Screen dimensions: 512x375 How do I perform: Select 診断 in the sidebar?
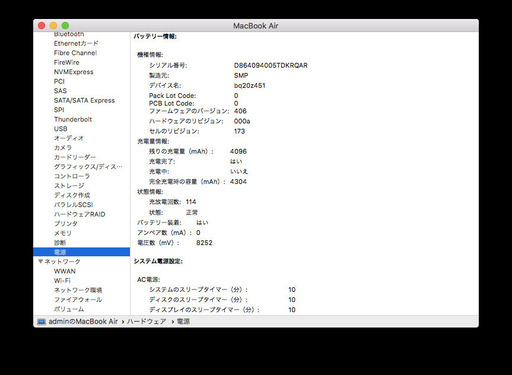pyautogui.click(x=60, y=243)
